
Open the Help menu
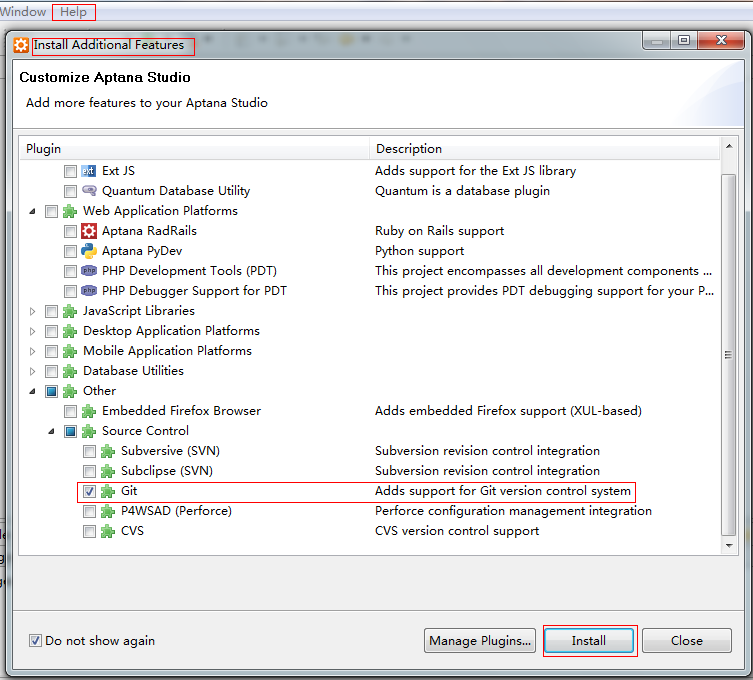(73, 12)
